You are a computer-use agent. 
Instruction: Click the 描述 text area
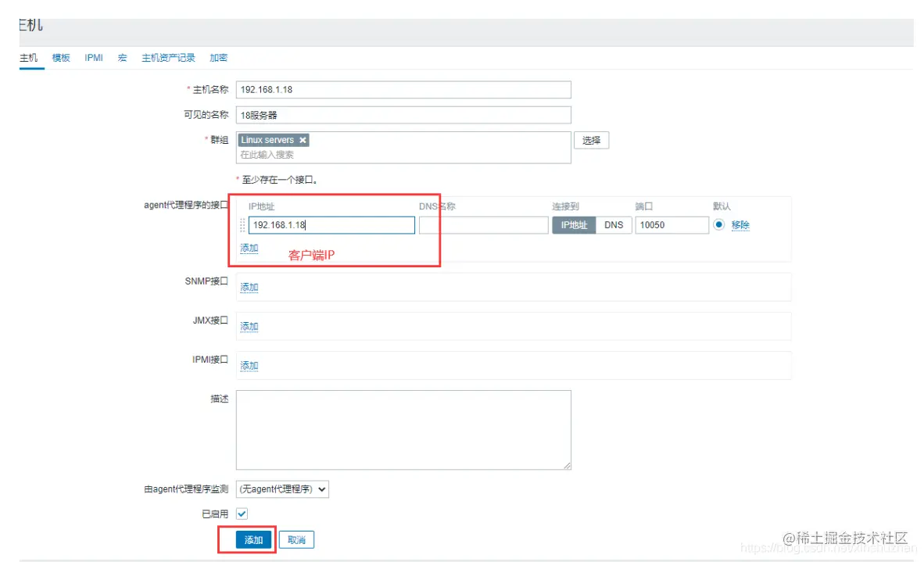403,430
